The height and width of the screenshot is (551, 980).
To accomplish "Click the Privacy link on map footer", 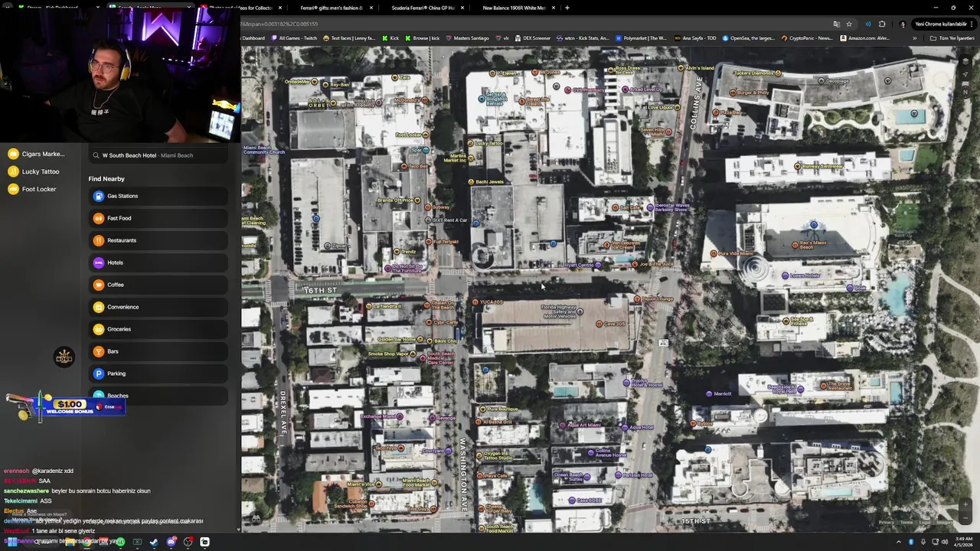I will (886, 523).
